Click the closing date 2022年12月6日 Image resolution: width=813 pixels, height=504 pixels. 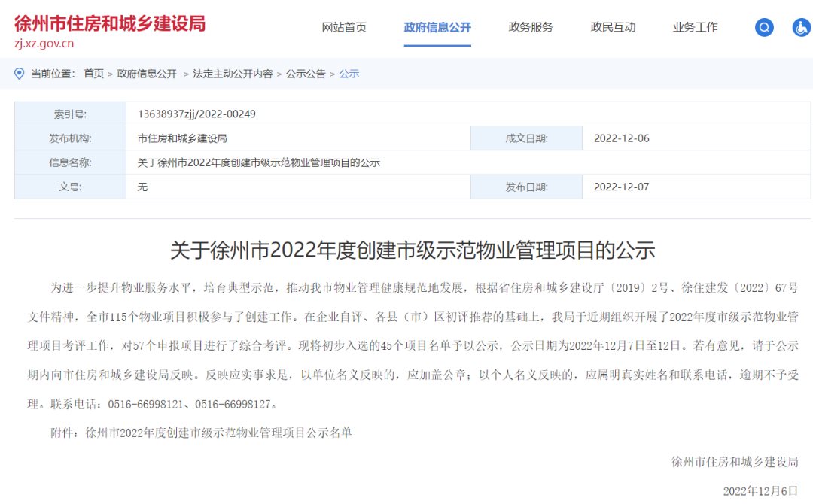(760, 491)
